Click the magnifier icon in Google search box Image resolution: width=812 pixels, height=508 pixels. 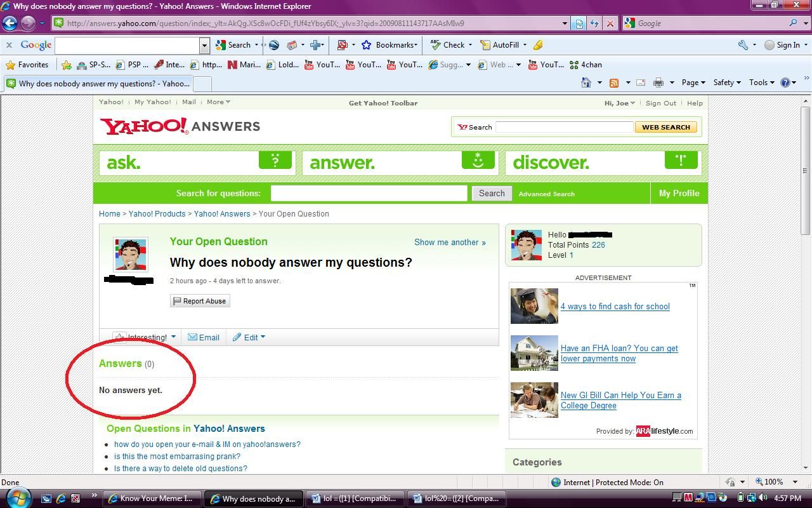click(x=794, y=23)
